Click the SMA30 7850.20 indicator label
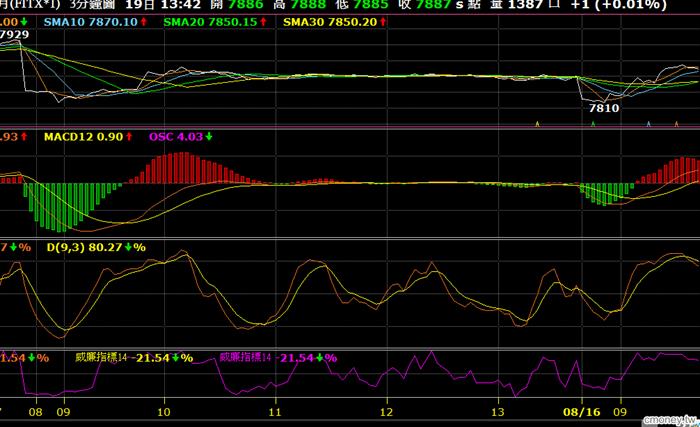This screenshot has width=700, height=427. click(x=335, y=22)
